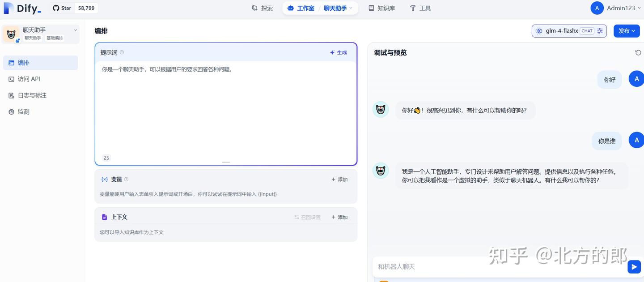Image resolution: width=644 pixels, height=282 pixels.
Task: Reset the debug conversation with refresh icon
Action: point(638,52)
